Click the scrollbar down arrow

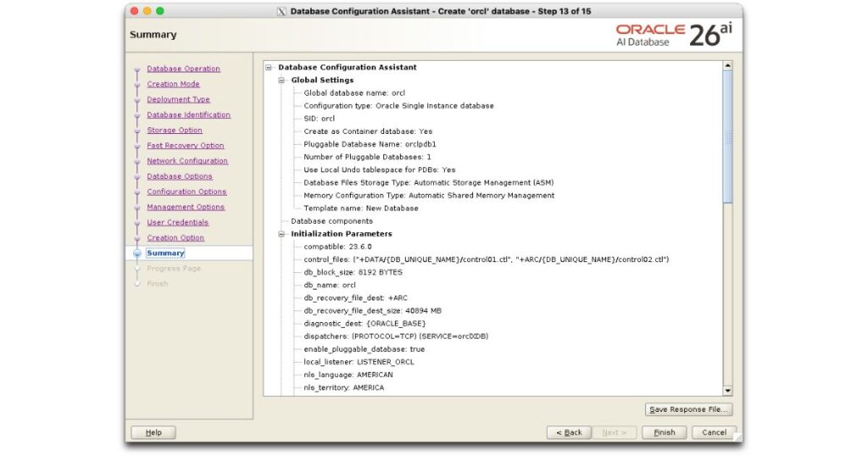point(727,391)
